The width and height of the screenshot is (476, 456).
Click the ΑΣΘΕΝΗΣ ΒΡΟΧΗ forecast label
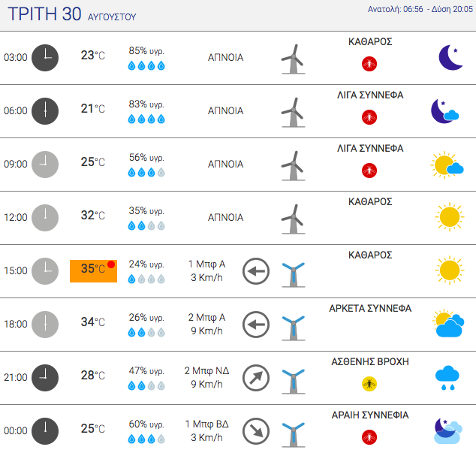(370, 361)
